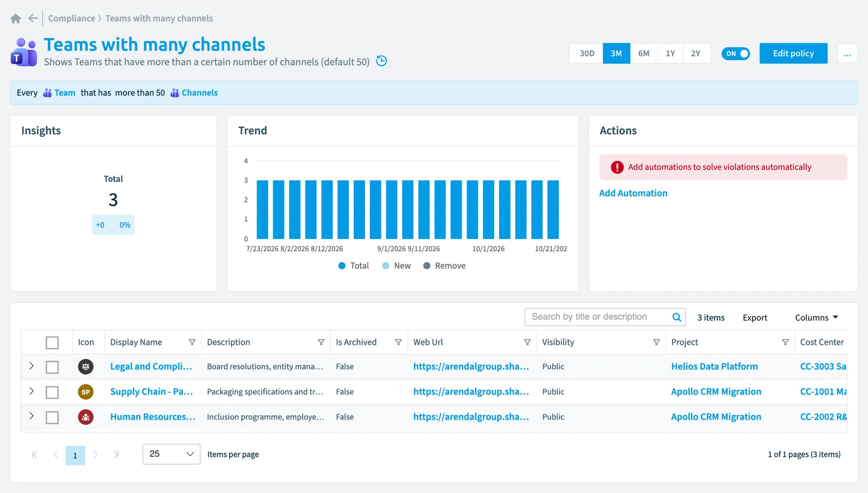Toggle the New legend color dot
This screenshot has width=868, height=493.
coord(386,266)
